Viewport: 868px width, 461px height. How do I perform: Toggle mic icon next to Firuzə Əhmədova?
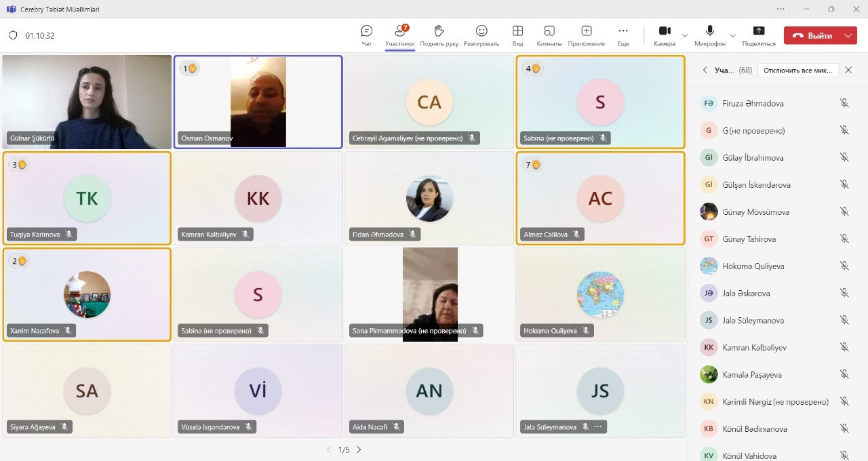[844, 104]
